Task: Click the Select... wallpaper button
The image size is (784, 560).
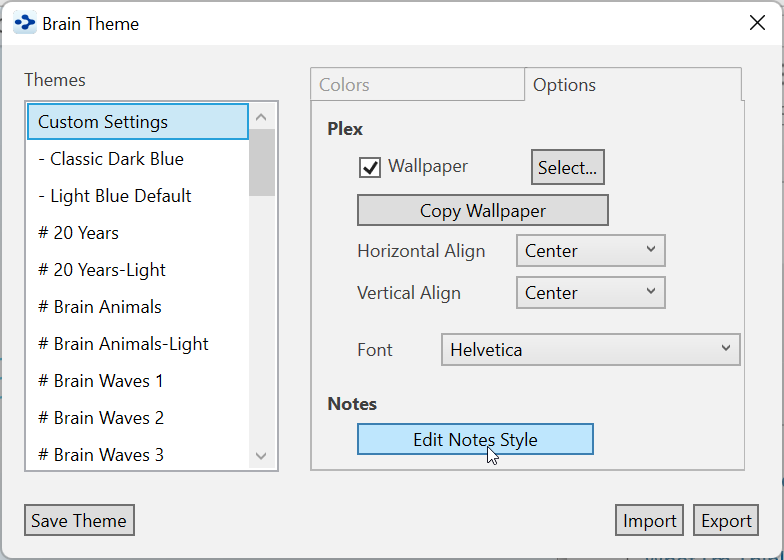Action: [x=567, y=168]
